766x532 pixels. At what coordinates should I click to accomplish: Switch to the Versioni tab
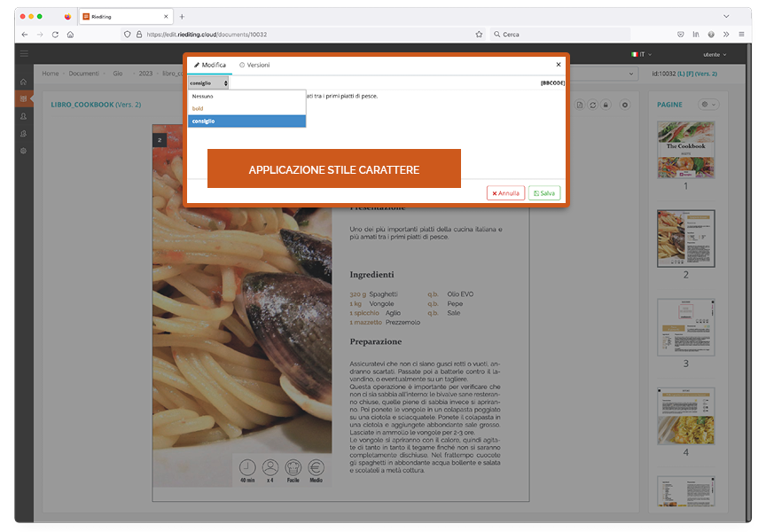click(x=254, y=65)
